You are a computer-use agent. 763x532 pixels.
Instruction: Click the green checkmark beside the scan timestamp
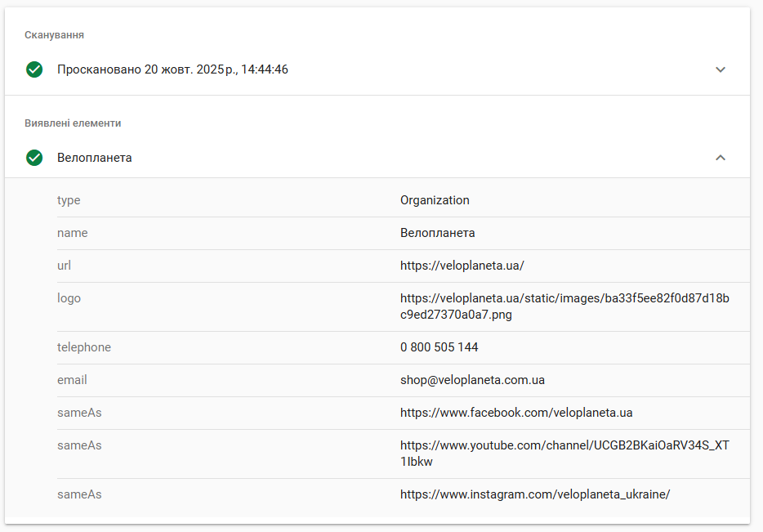coord(34,69)
